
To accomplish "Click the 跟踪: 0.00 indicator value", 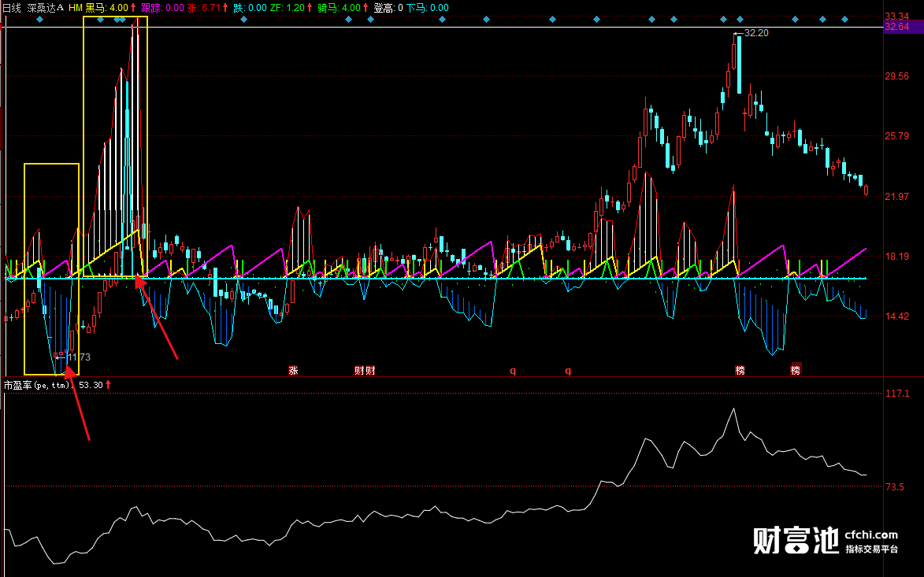I will (162, 8).
